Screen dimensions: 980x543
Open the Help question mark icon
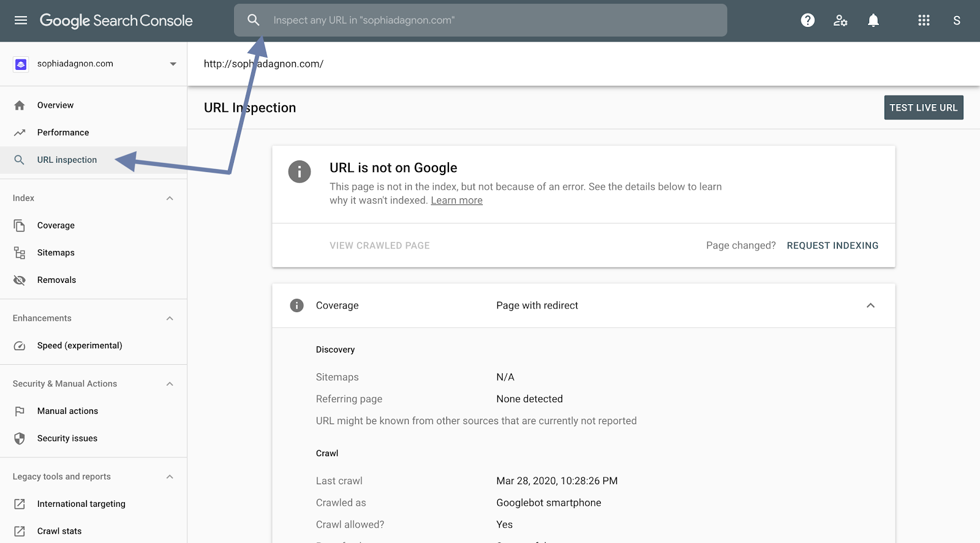coord(808,20)
